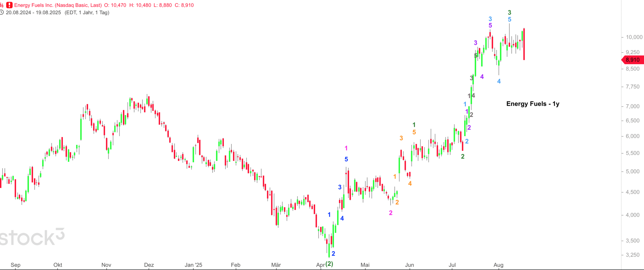Screen dimensions: 644x270
Task: Click the 7,000 price axis label
Action: [632, 106]
